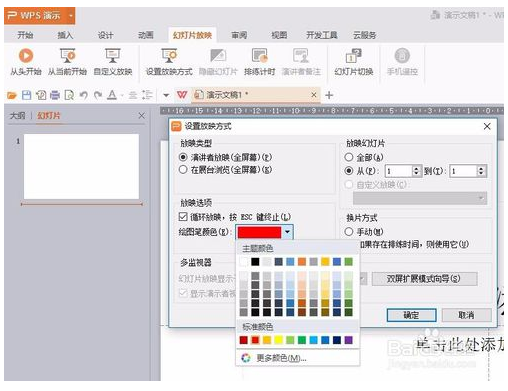
Task: Select 从 (from) slide range radio option
Action: click(349, 171)
